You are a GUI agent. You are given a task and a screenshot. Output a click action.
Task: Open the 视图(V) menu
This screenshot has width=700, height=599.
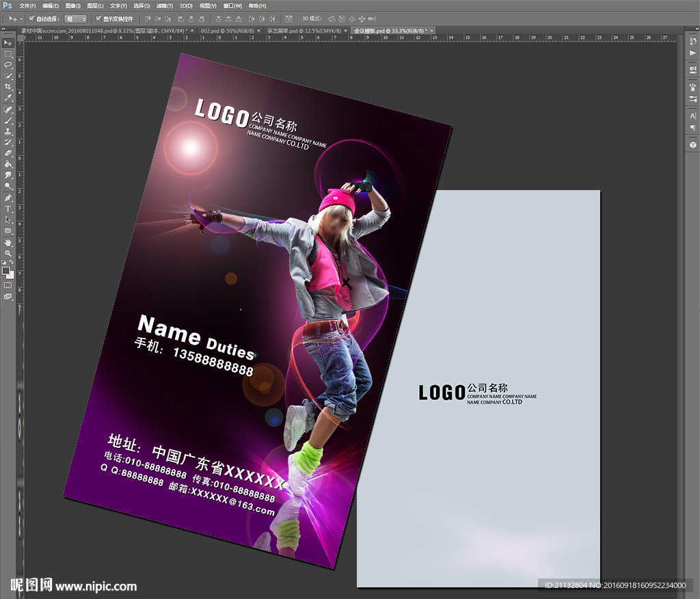pyautogui.click(x=208, y=5)
